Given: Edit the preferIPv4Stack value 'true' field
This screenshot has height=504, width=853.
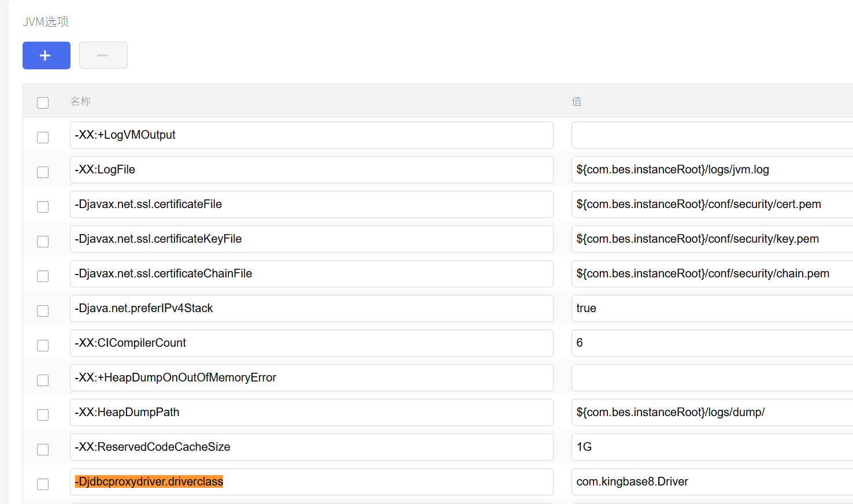Looking at the screenshot, I should (711, 308).
